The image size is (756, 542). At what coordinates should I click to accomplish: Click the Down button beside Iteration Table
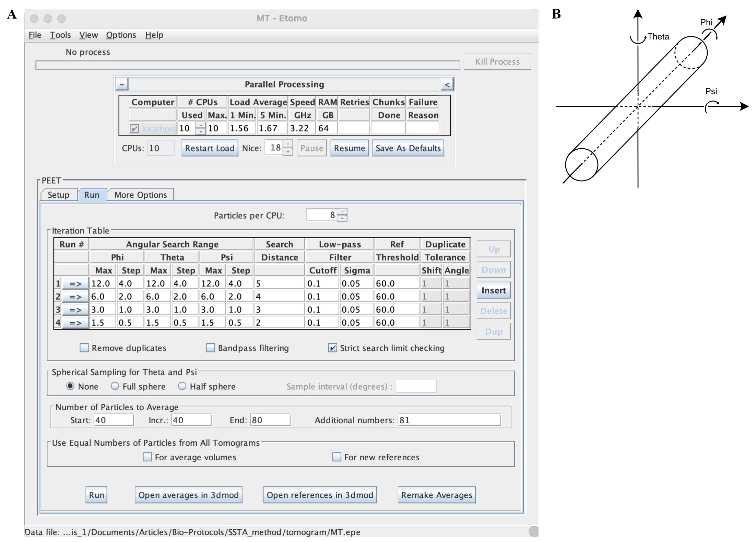pyautogui.click(x=494, y=269)
